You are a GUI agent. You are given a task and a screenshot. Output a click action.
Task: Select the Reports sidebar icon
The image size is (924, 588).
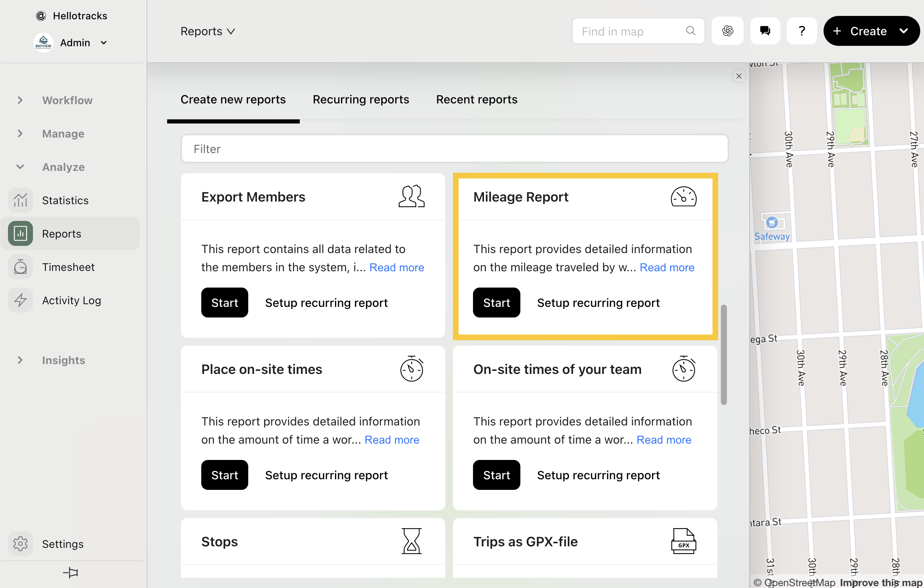(20, 234)
